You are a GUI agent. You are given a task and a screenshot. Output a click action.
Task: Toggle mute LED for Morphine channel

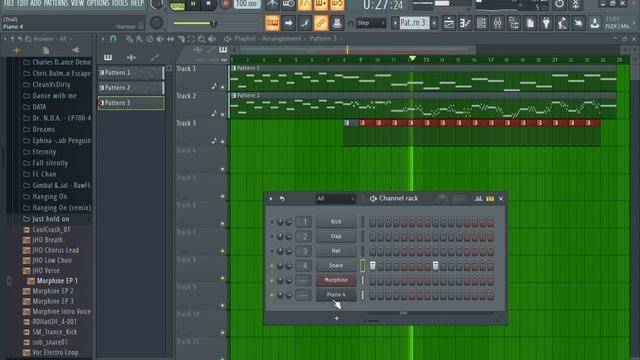pos(272,280)
